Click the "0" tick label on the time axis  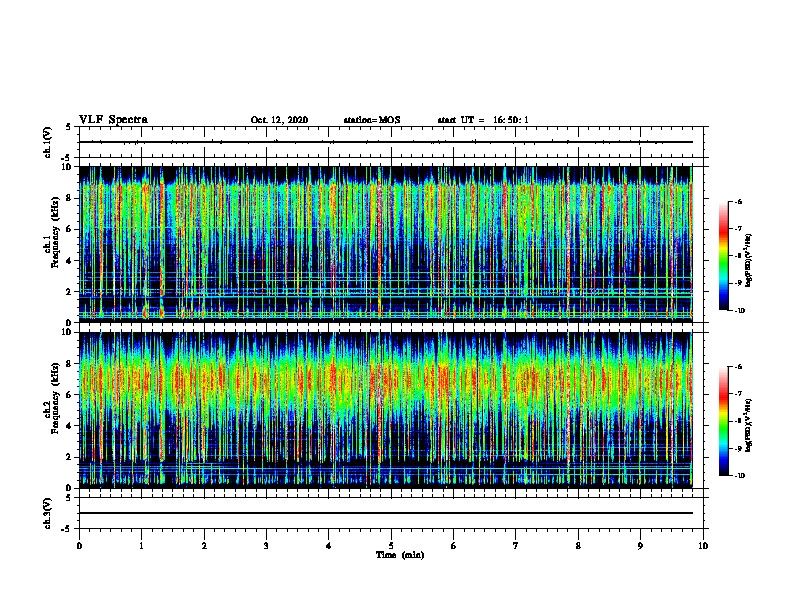click(x=79, y=546)
